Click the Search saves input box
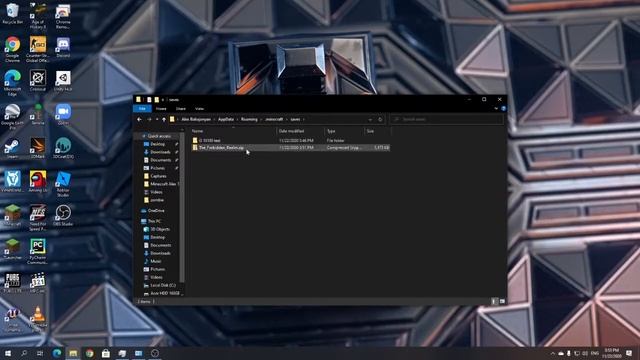 click(446, 119)
